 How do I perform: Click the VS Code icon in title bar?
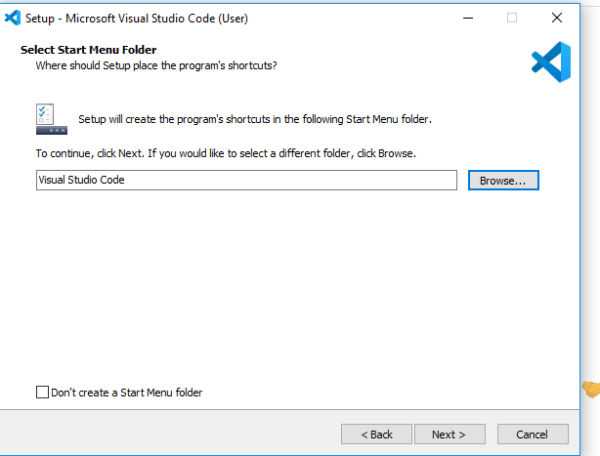pyautogui.click(x=13, y=17)
